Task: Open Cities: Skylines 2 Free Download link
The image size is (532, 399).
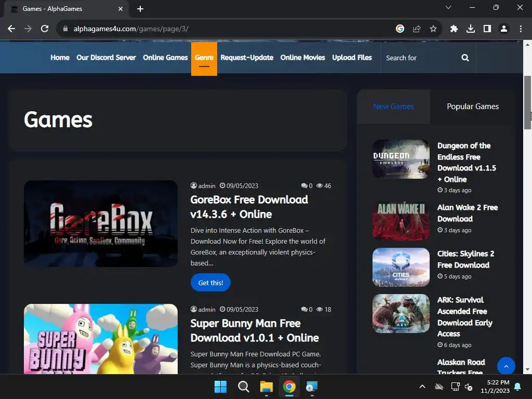Action: pyautogui.click(x=465, y=260)
